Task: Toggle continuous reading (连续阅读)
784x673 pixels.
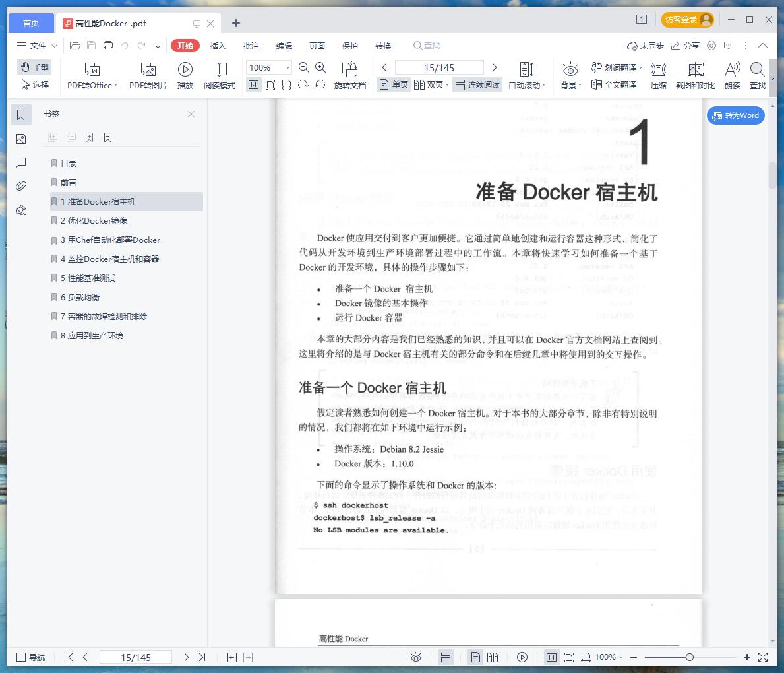Action: (x=477, y=84)
